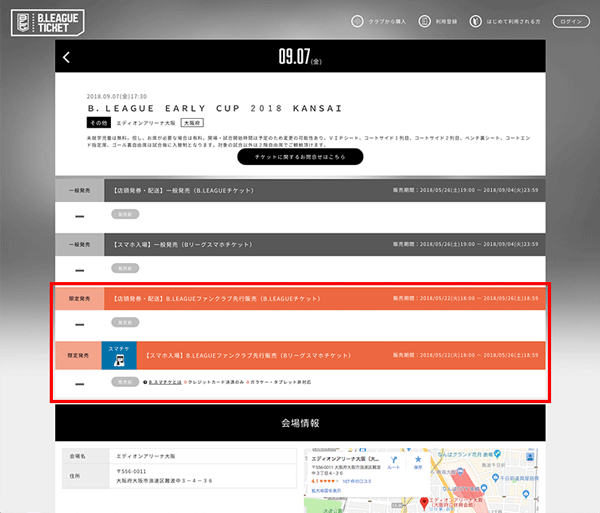Open the 【スマホ入場】一般発売 ticket header
This screenshot has height=513, width=600.
[325, 244]
